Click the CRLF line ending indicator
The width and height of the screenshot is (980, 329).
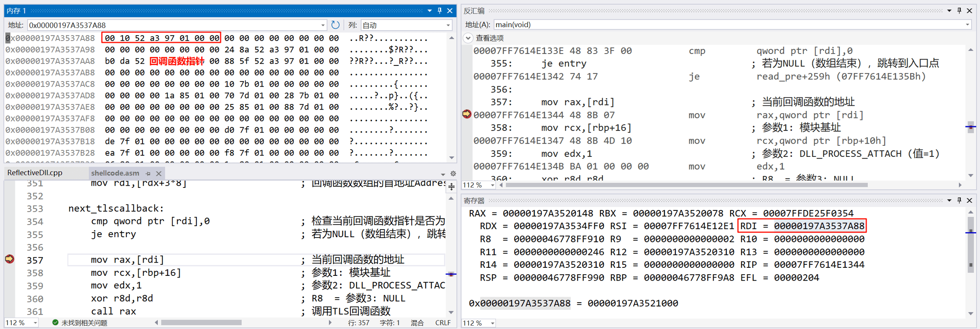(x=442, y=323)
